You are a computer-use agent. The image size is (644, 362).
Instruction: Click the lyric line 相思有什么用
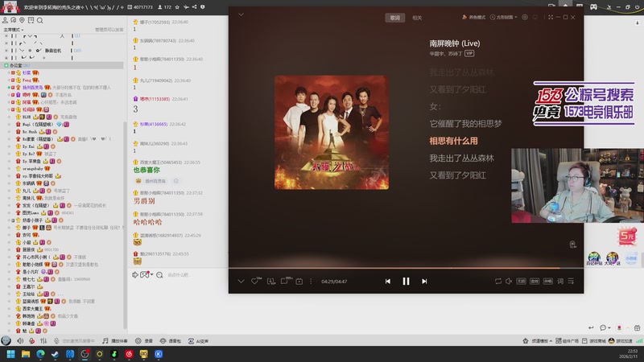pos(453,141)
